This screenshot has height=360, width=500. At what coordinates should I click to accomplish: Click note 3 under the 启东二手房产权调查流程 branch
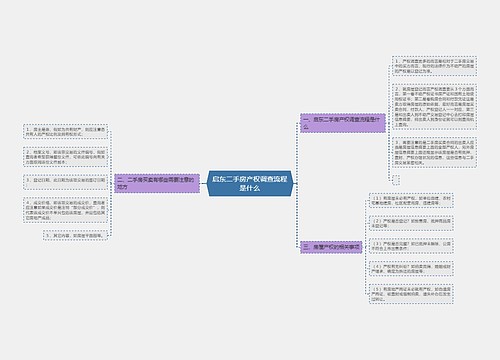point(434,153)
